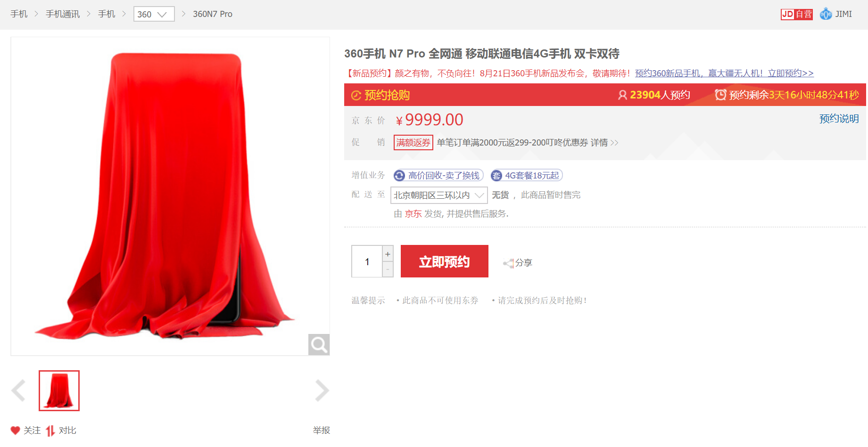Click the heart 关注 favorite icon
Viewport: 868px width, 447px height.
pos(16,431)
